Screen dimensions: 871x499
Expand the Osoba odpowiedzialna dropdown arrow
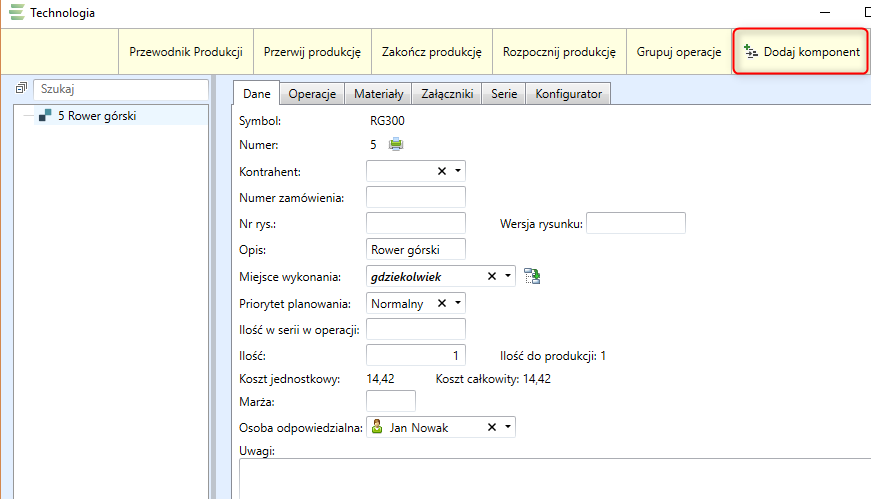[508, 427]
